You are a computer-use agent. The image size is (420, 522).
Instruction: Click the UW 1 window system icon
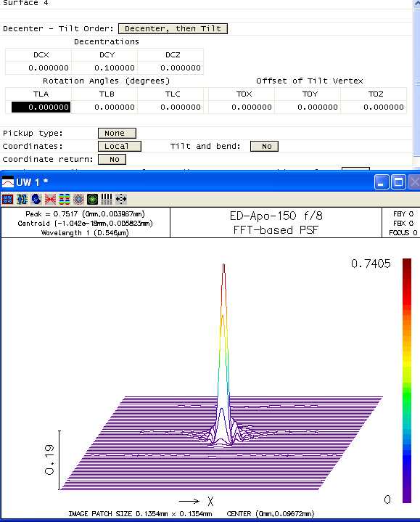pyautogui.click(x=8, y=182)
